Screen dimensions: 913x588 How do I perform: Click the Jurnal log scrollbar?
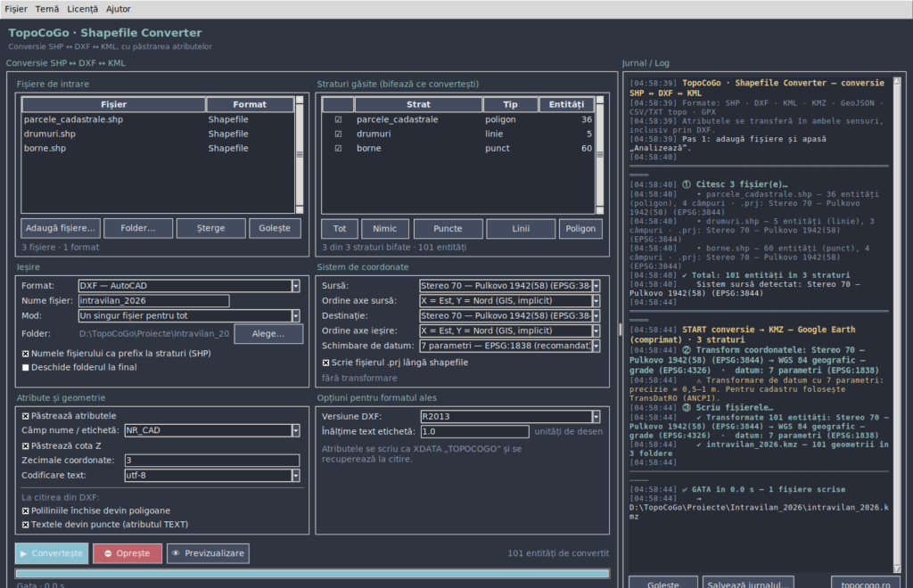897,324
